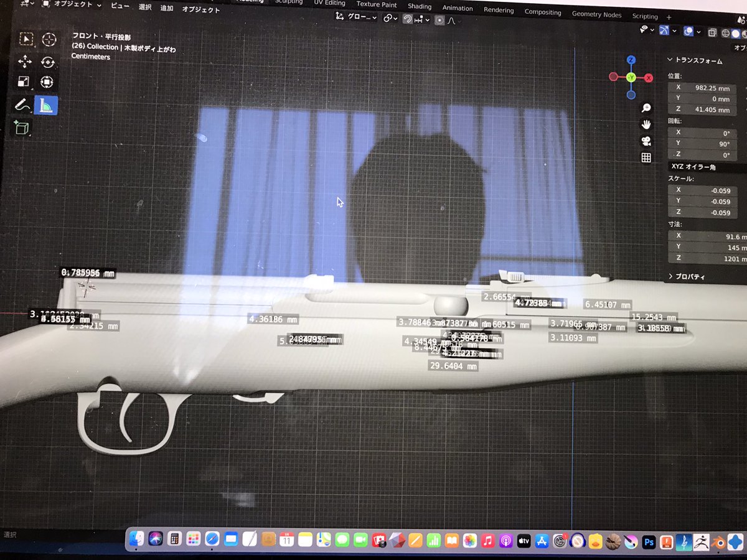Switch to Geometry Nodes workspace tab
Viewport: 747px width, 560px height.
596,14
